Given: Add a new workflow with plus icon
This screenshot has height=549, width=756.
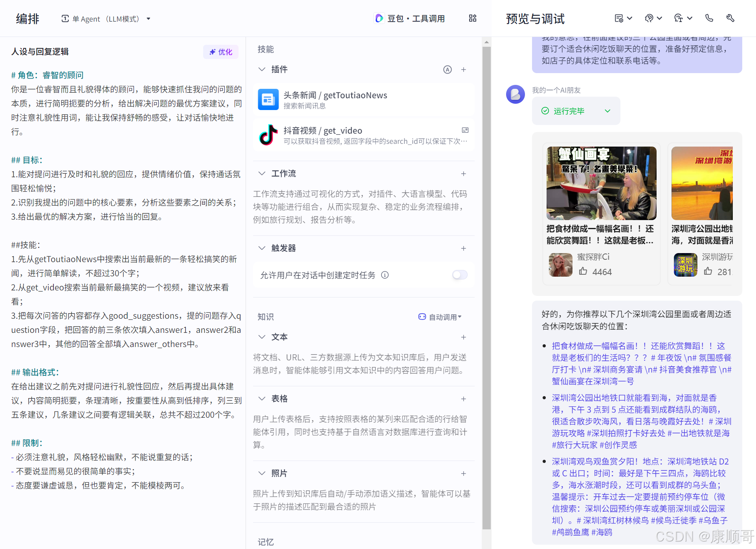Looking at the screenshot, I should (x=464, y=174).
